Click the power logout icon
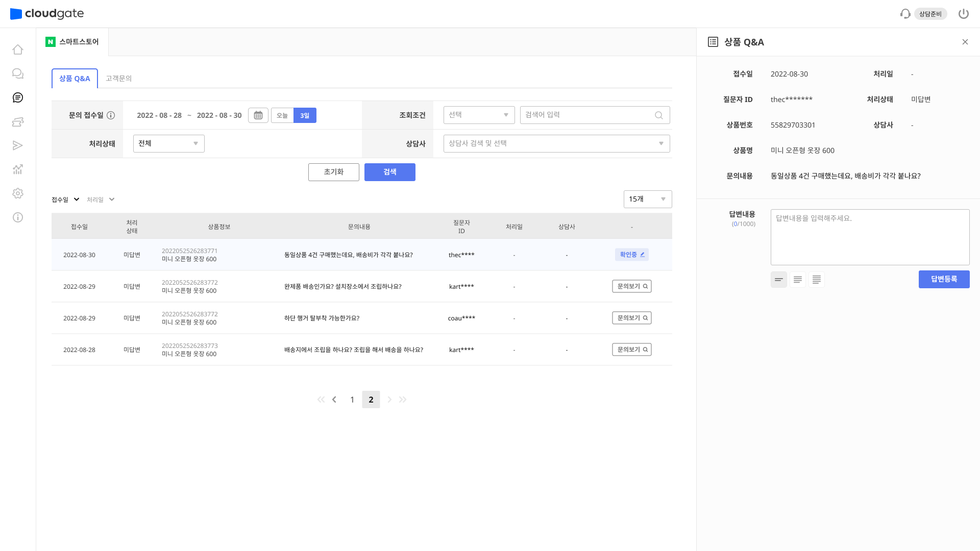Viewport: 980px width, 551px height. coord(964,14)
